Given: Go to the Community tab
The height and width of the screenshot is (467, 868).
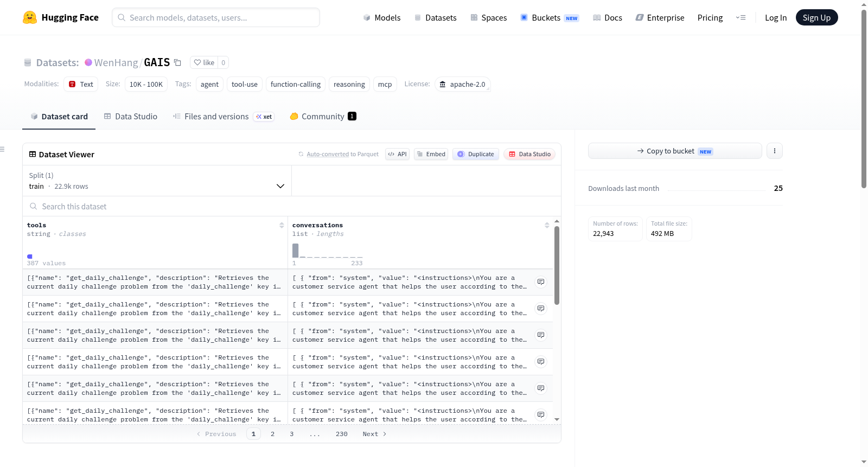Looking at the screenshot, I should point(323,117).
